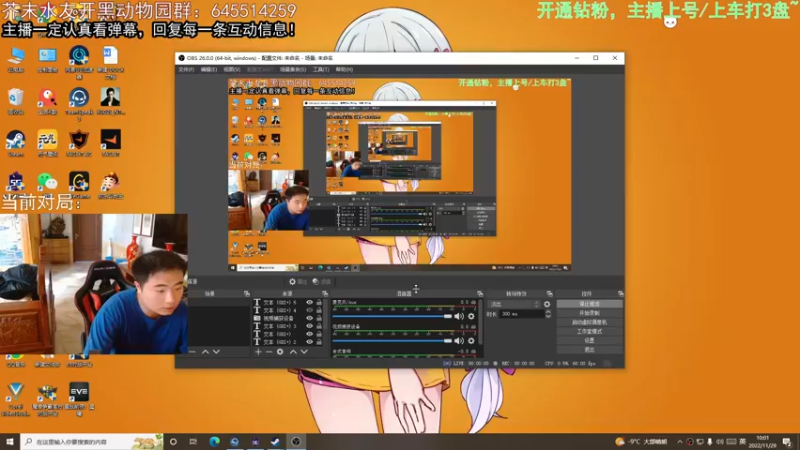Open the red parrot app shortcut

(x=47, y=101)
